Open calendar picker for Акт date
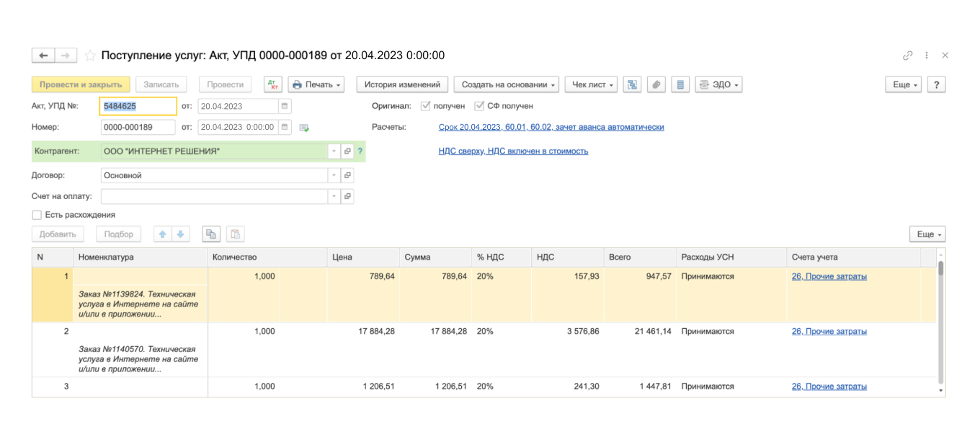Viewport: 980px width, 445px height. click(x=285, y=106)
